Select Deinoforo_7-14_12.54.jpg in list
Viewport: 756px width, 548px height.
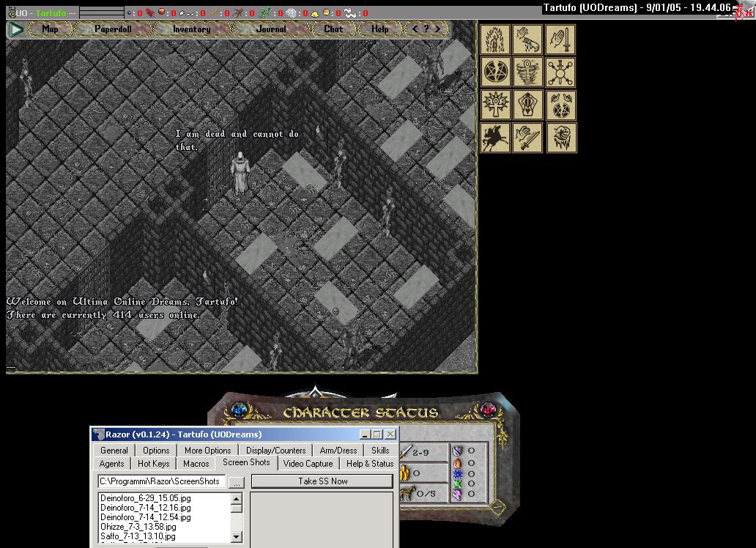146,517
